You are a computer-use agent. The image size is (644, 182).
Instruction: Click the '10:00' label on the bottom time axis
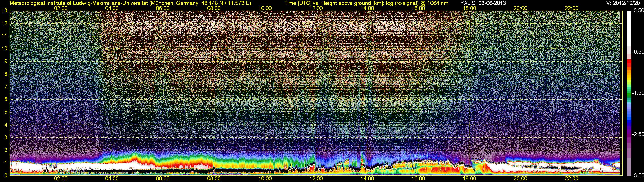click(265, 179)
